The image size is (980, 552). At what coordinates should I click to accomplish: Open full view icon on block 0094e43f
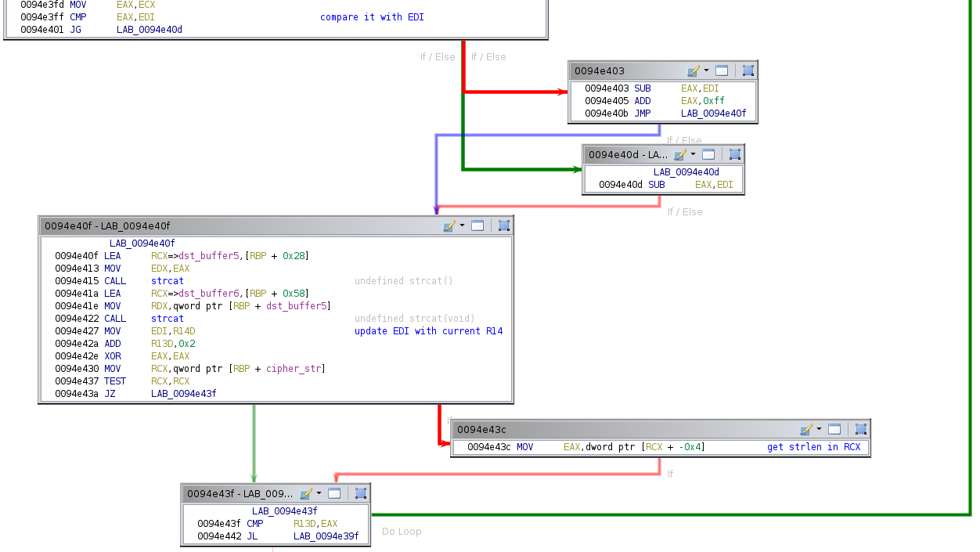334,493
